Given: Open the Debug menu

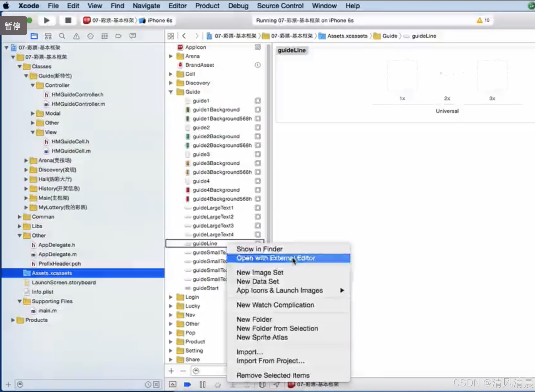Looking at the screenshot, I should tap(238, 6).
